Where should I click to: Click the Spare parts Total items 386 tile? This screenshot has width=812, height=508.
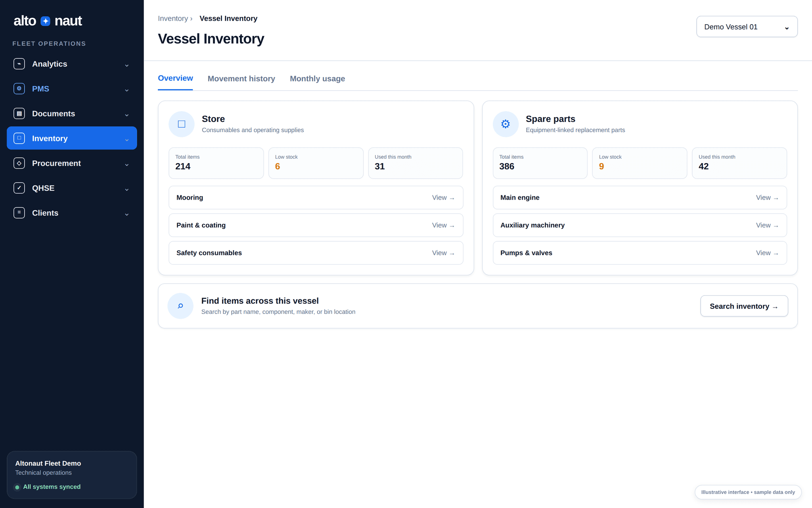click(540, 163)
